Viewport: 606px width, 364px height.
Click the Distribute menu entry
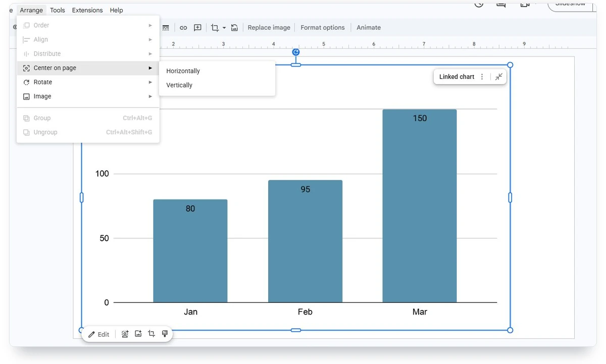(88, 54)
